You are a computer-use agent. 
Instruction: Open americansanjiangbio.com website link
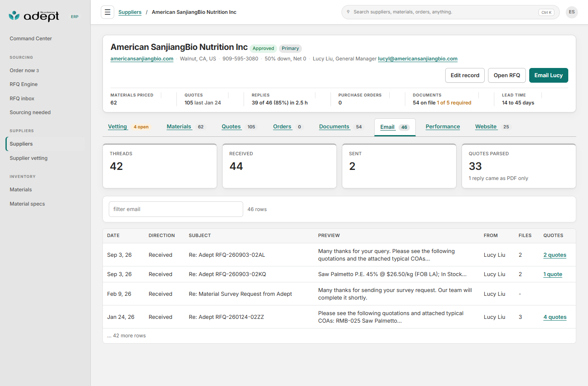point(142,59)
